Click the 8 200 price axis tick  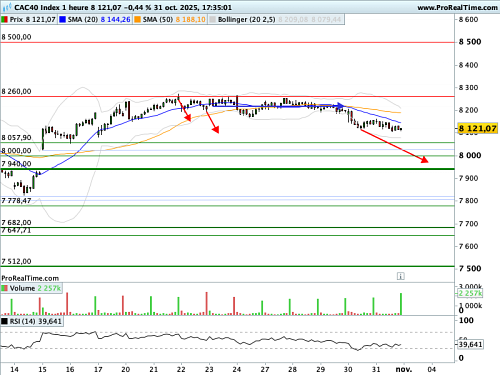pos(468,110)
